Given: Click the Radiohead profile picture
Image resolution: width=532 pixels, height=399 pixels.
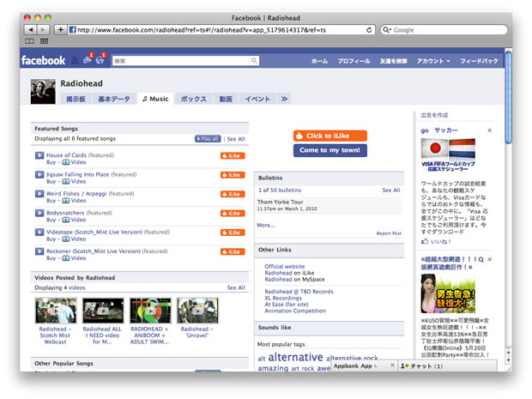Looking at the screenshot, I should coord(43,92).
